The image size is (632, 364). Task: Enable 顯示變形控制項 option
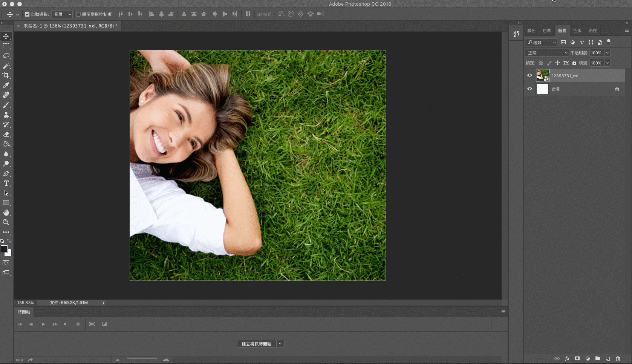tap(78, 14)
